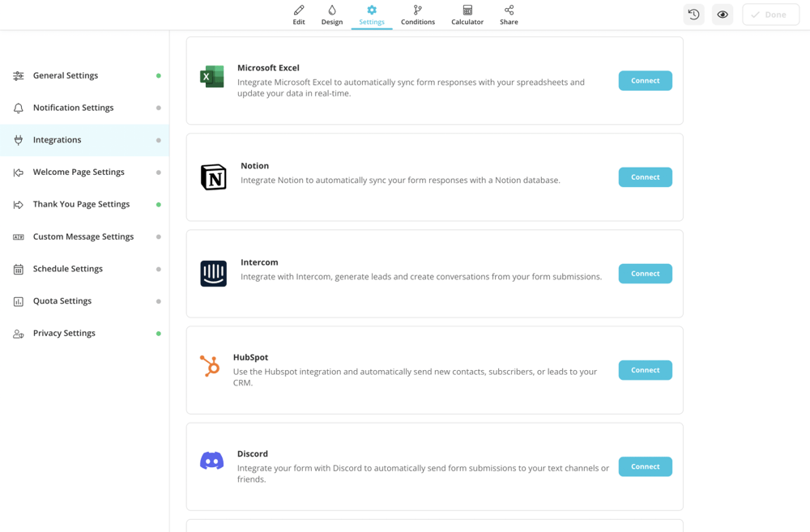Open Schedule Settings calendar item

coord(68,269)
